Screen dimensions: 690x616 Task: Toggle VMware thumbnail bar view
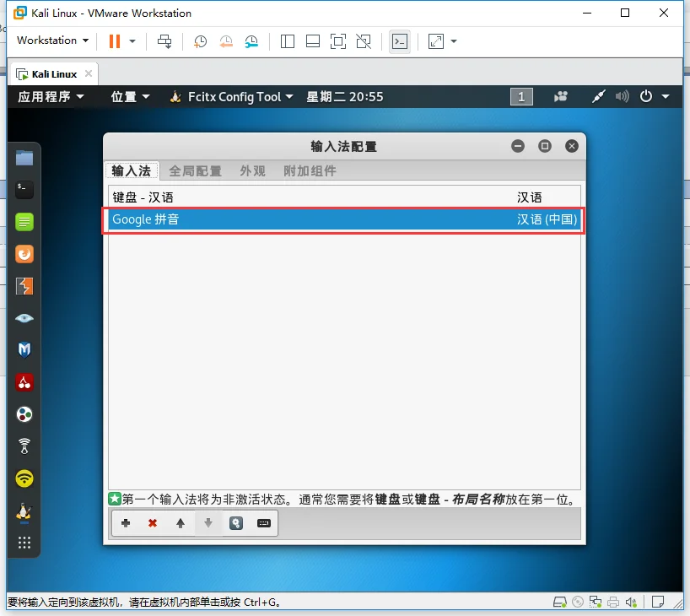[313, 41]
